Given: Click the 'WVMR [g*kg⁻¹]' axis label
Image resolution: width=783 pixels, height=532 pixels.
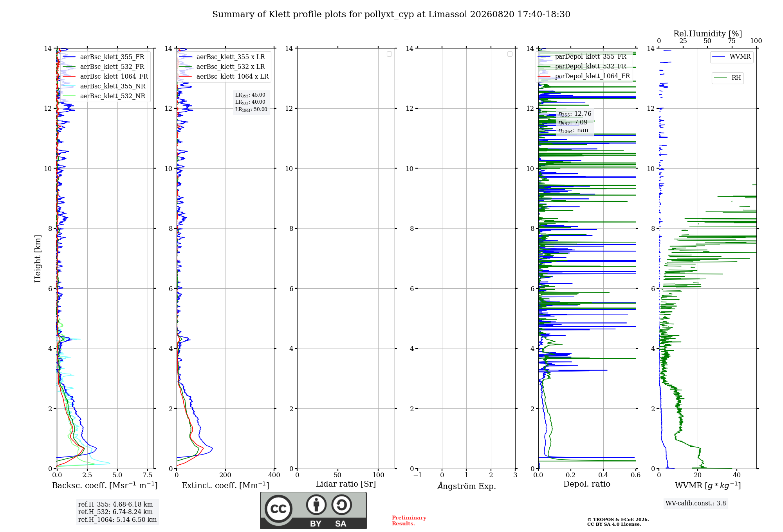Looking at the screenshot, I should 708,486.
